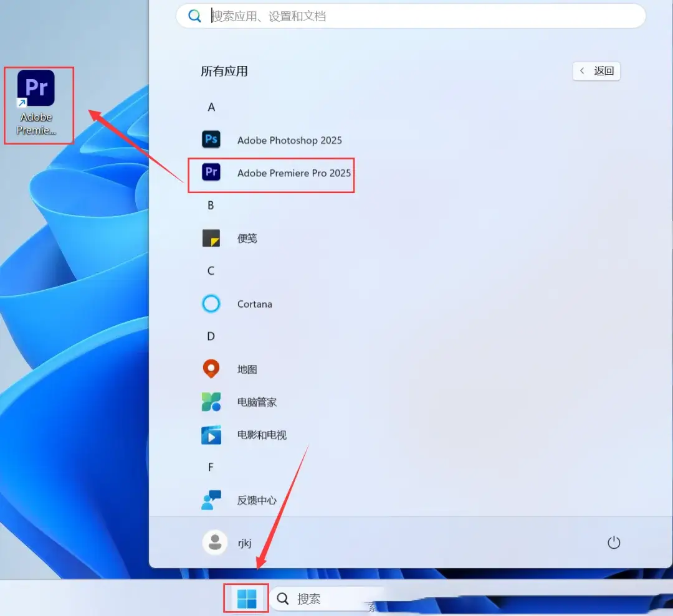
Task: Launch Cortana from the app list
Action: coord(254,304)
